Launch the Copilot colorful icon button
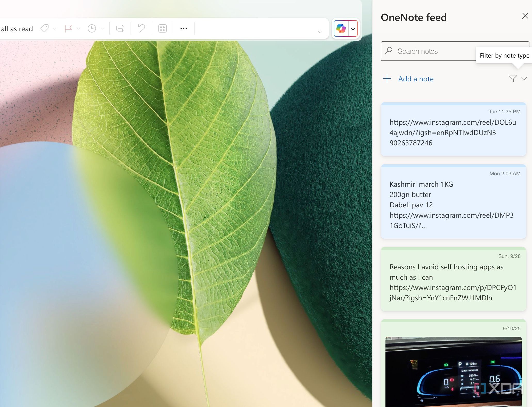 (x=341, y=29)
